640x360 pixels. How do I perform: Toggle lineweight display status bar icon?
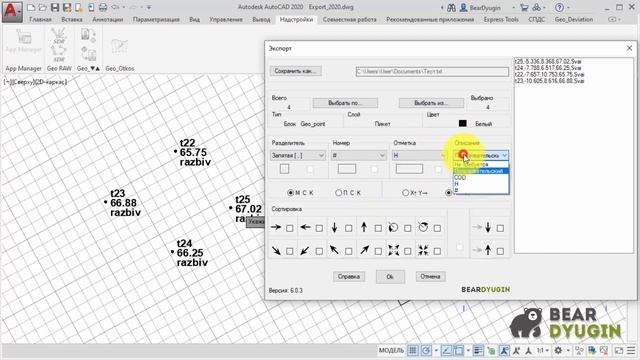pos(478,350)
